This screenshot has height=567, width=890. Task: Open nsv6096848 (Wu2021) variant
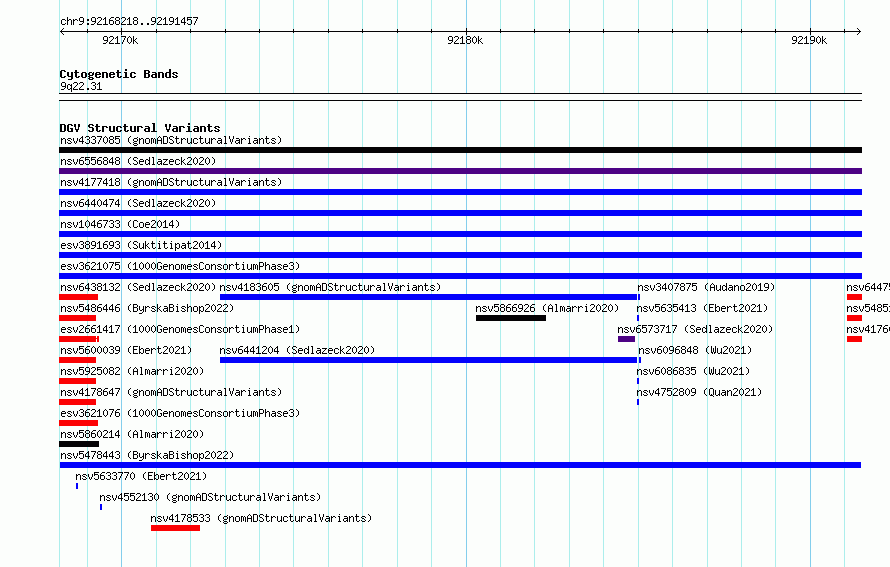[x=695, y=350]
